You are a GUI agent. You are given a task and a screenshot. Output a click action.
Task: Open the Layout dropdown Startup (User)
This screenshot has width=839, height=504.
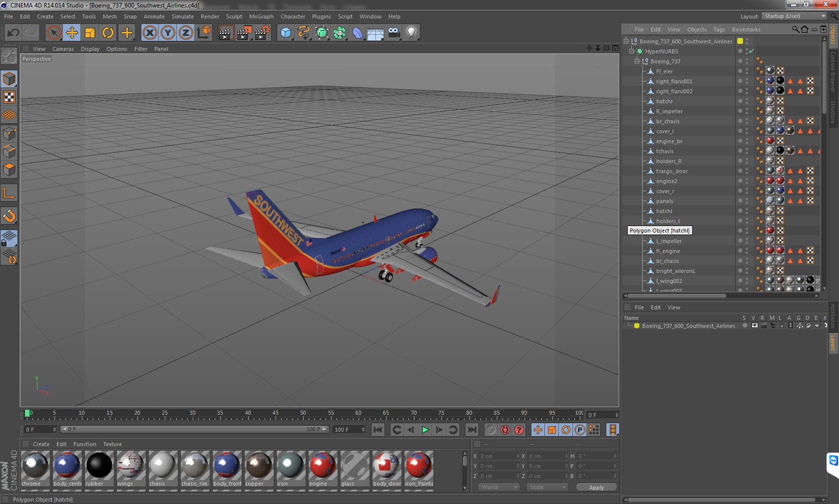(x=795, y=16)
